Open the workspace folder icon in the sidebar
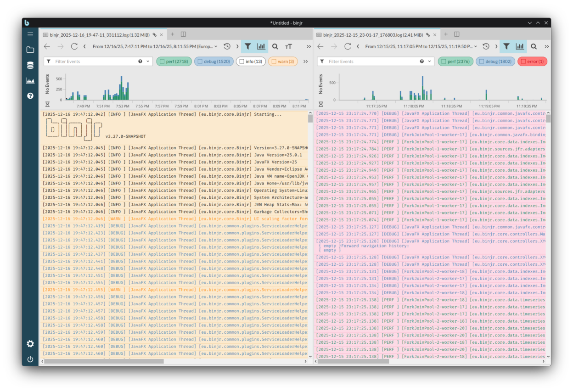Image resolution: width=573 pixels, height=392 pixels. click(30, 50)
